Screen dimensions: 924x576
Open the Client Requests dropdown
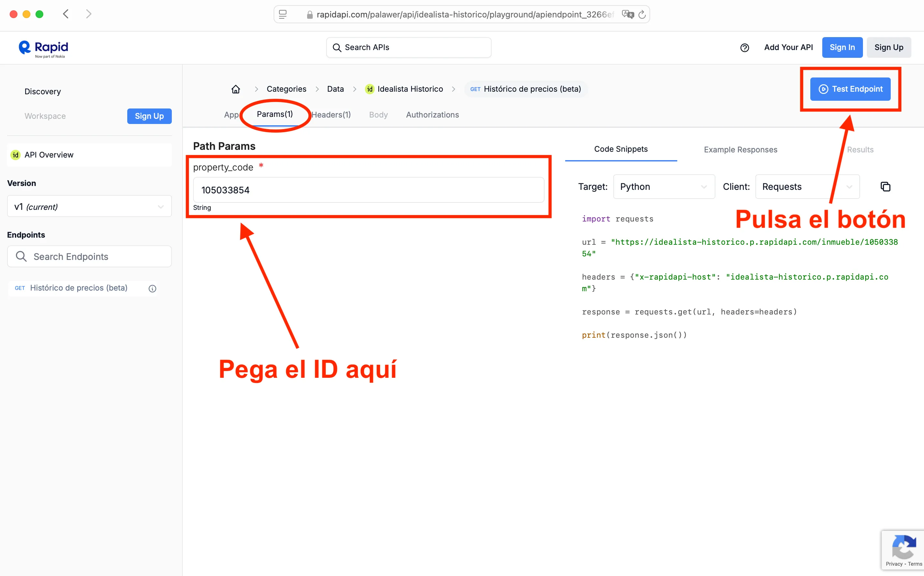807,187
